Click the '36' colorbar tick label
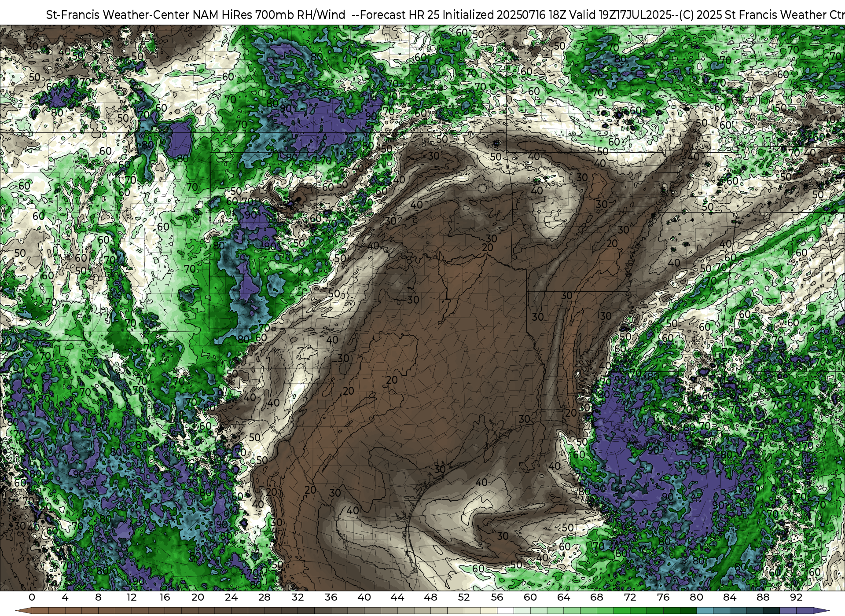Image resolution: width=845 pixels, height=616 pixels. (x=331, y=598)
